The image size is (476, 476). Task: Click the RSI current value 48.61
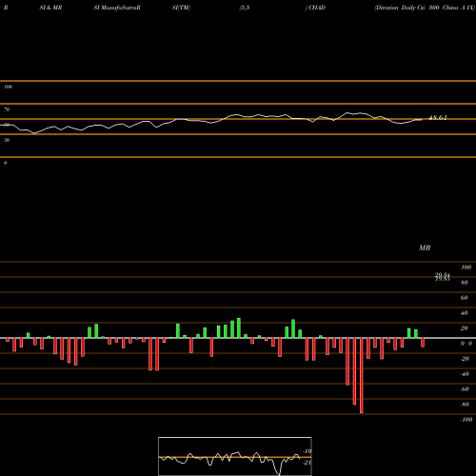pos(438,117)
